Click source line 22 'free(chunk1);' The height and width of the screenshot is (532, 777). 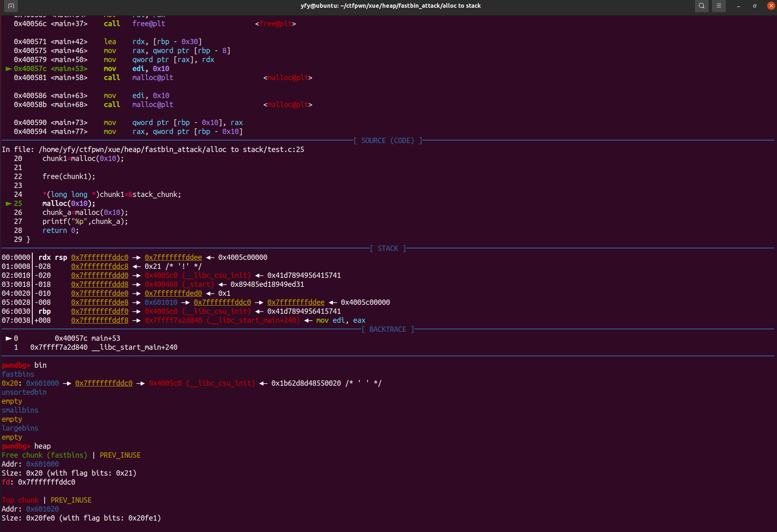(69, 177)
